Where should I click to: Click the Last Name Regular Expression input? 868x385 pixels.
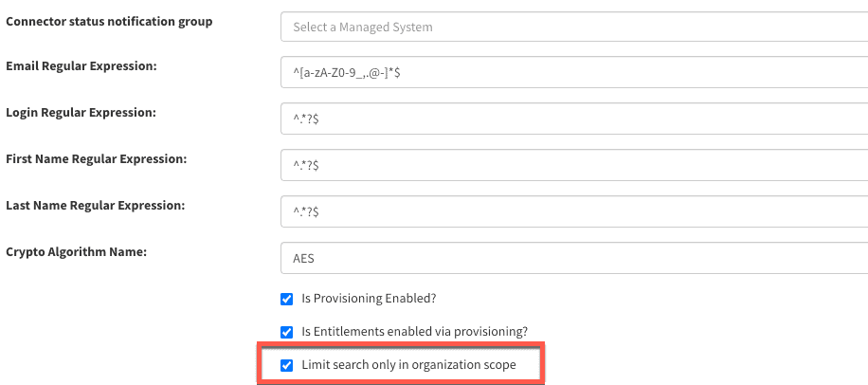tap(573, 211)
